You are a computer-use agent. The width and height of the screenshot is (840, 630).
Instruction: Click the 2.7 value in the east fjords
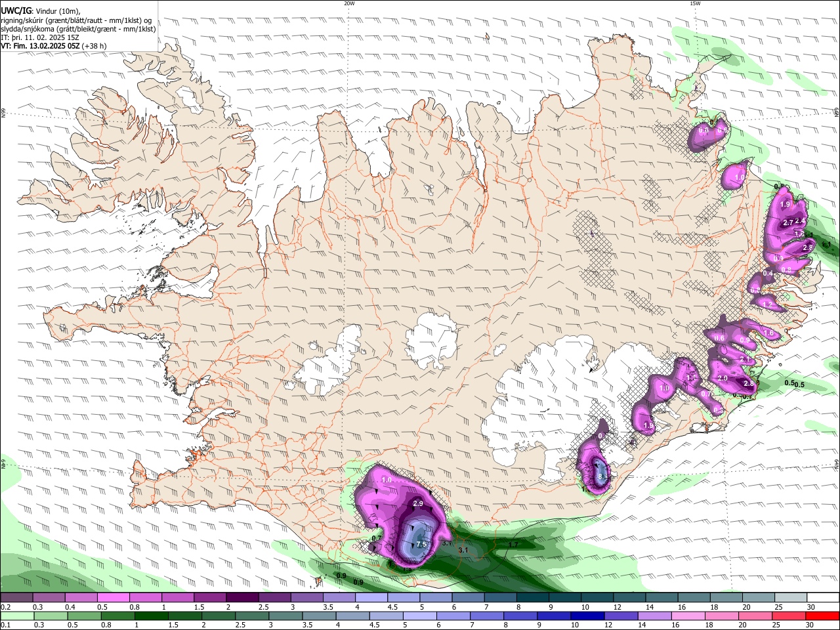pyautogui.click(x=789, y=222)
